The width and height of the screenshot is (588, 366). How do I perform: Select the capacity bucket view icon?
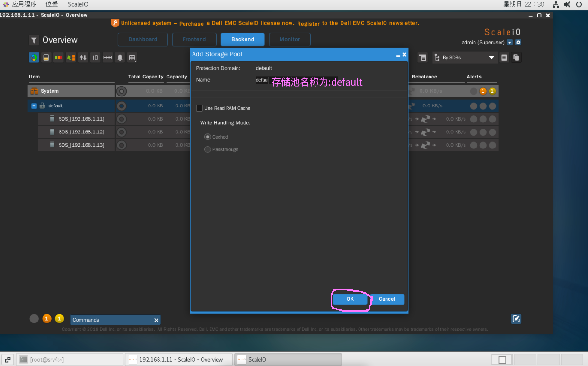pos(46,57)
